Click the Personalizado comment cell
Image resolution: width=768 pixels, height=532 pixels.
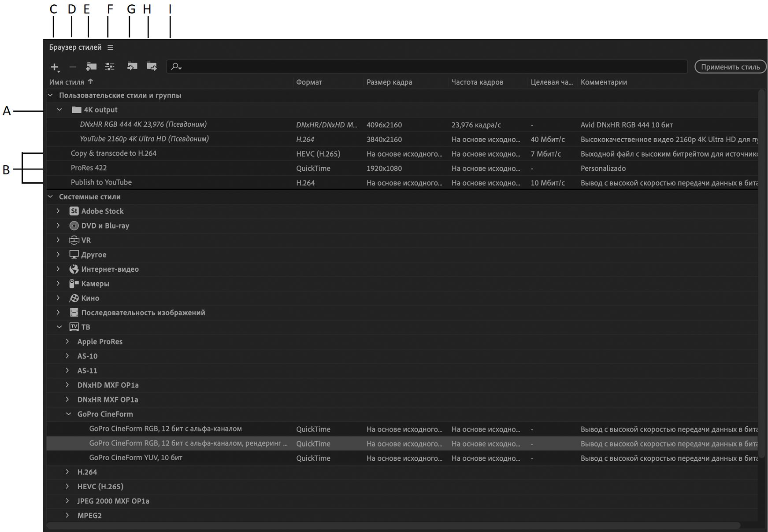coord(603,168)
